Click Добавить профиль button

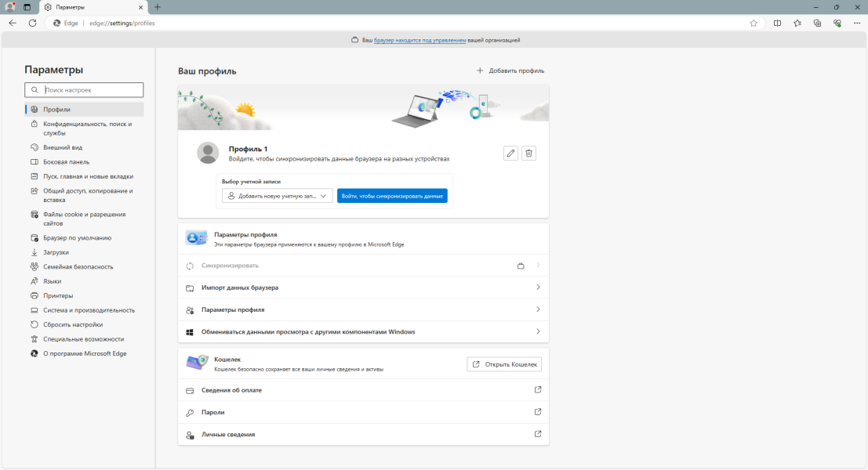pos(510,70)
